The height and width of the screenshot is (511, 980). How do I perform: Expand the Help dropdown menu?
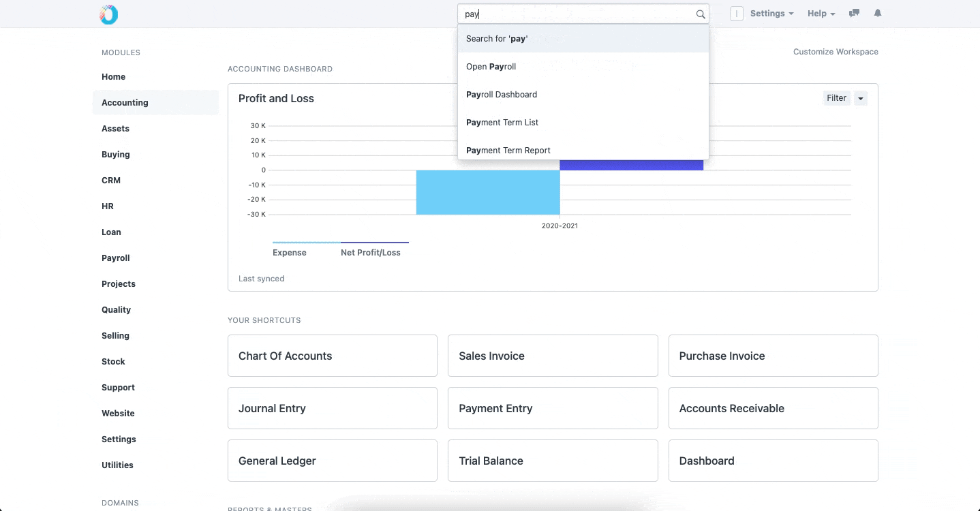tap(821, 14)
